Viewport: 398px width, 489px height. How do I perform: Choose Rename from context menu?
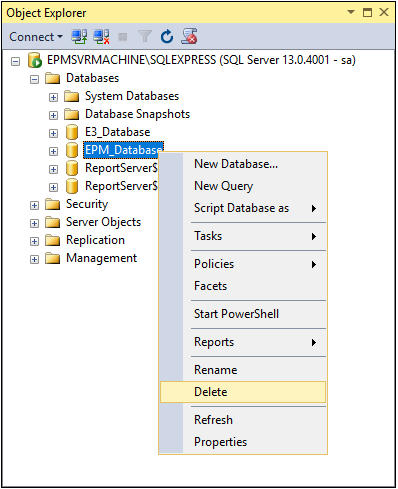click(x=243, y=370)
